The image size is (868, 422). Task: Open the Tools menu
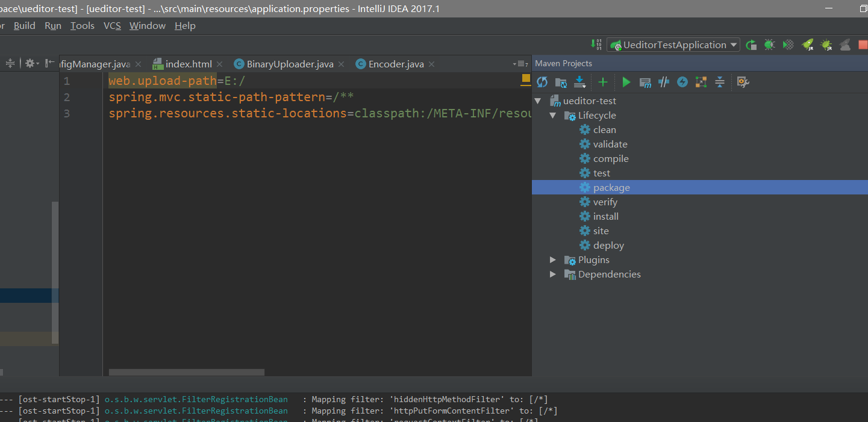(83, 26)
